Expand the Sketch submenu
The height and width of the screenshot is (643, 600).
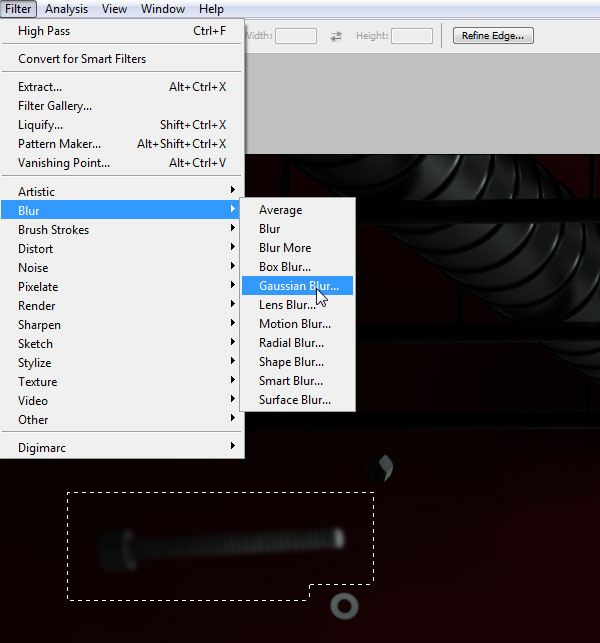click(122, 344)
